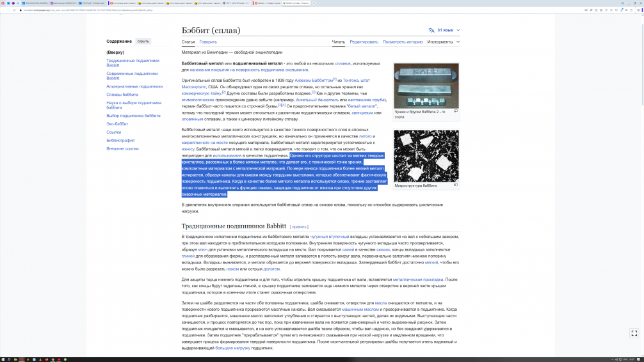Follow the коммерческую тайну link
Screen dimensions: 644x362
(201, 93)
